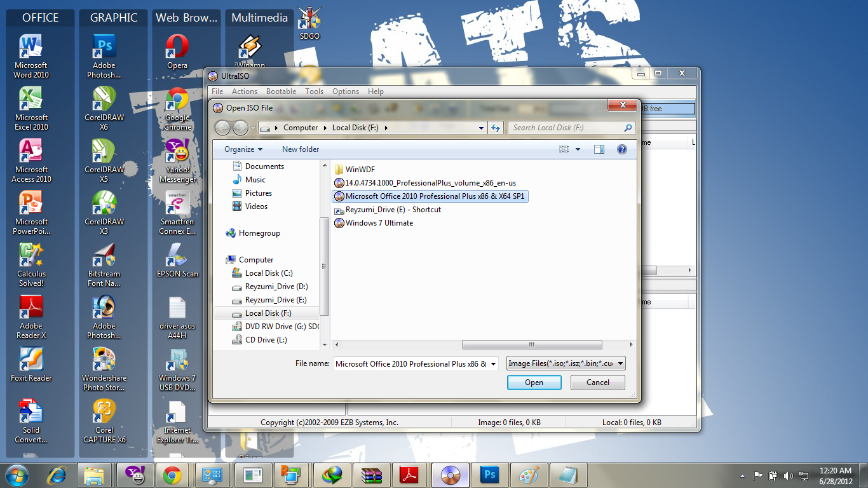Open CorelDRAW X3 desktop icon

[x=104, y=212]
